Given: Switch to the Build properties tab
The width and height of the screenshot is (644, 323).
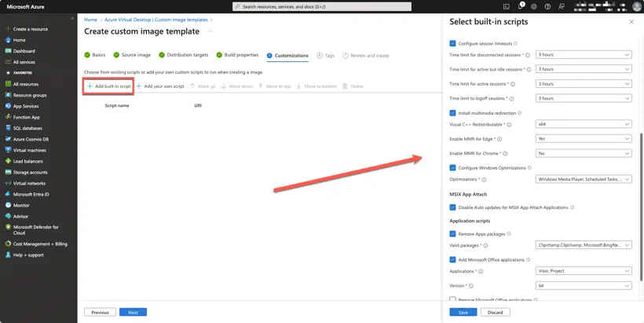Looking at the screenshot, I should click(x=237, y=55).
